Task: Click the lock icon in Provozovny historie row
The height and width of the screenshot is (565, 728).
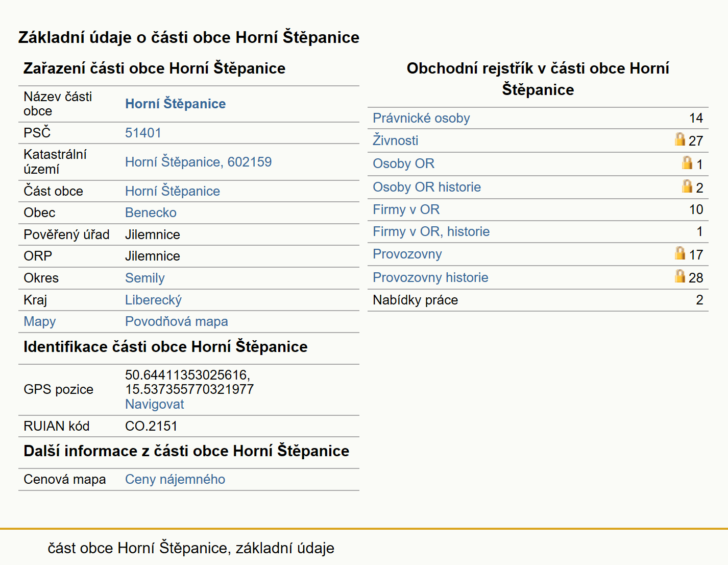Action: click(x=680, y=276)
